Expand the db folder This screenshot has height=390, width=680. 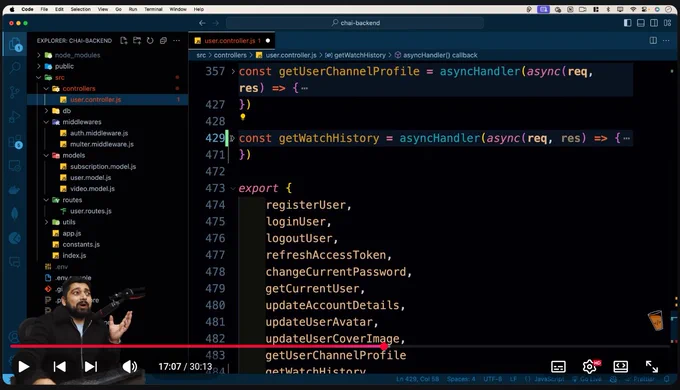click(x=46, y=111)
